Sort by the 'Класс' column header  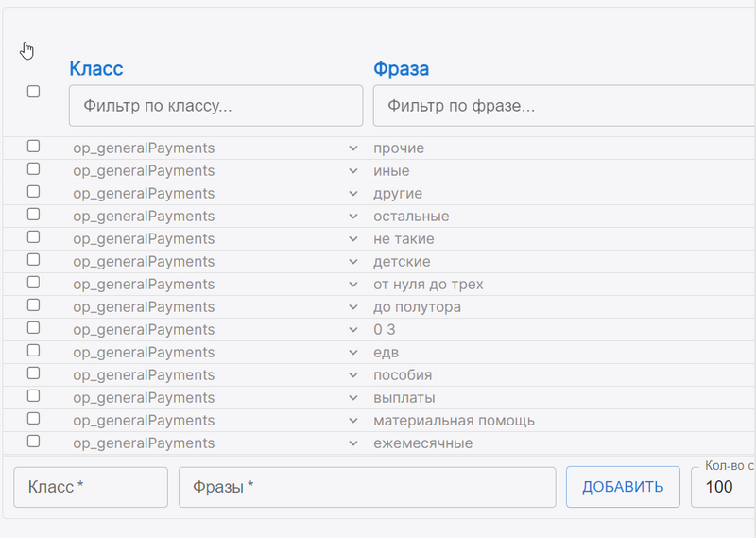(x=96, y=68)
